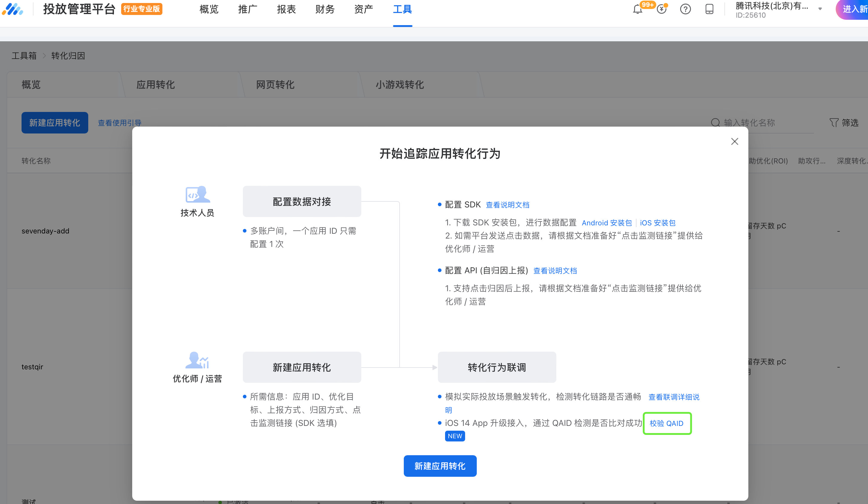The height and width of the screenshot is (504, 868).
Task: Close the tracking guide dialog
Action: 734,142
